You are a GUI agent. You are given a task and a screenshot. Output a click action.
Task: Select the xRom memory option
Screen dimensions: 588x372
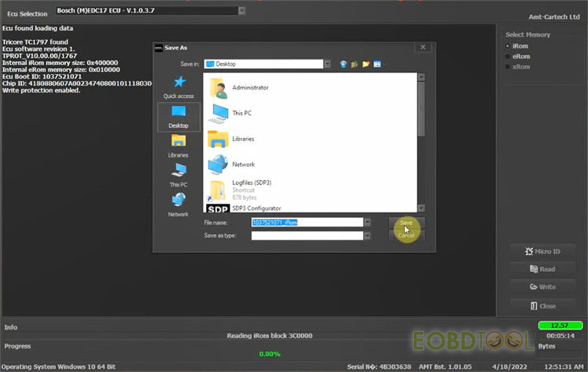click(508, 67)
